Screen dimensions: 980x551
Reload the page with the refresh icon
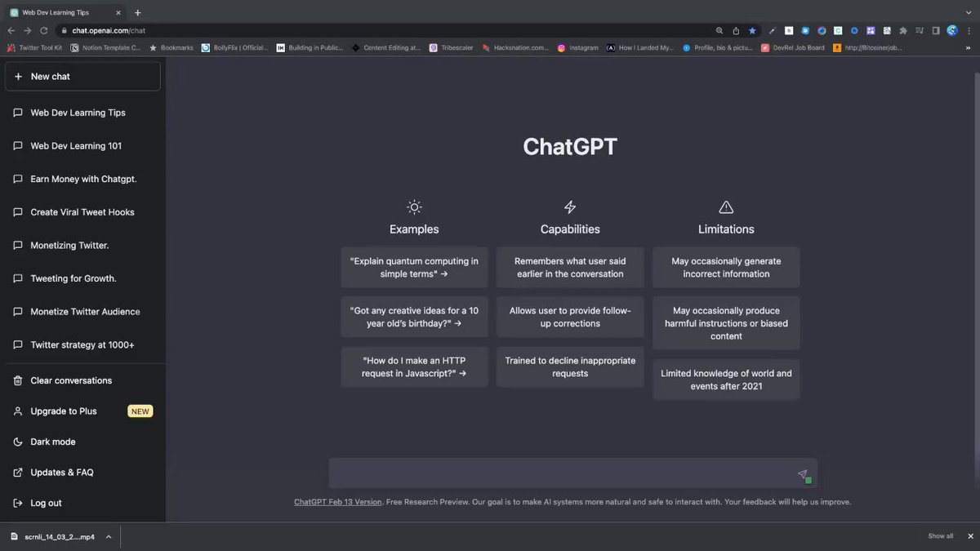pos(44,30)
